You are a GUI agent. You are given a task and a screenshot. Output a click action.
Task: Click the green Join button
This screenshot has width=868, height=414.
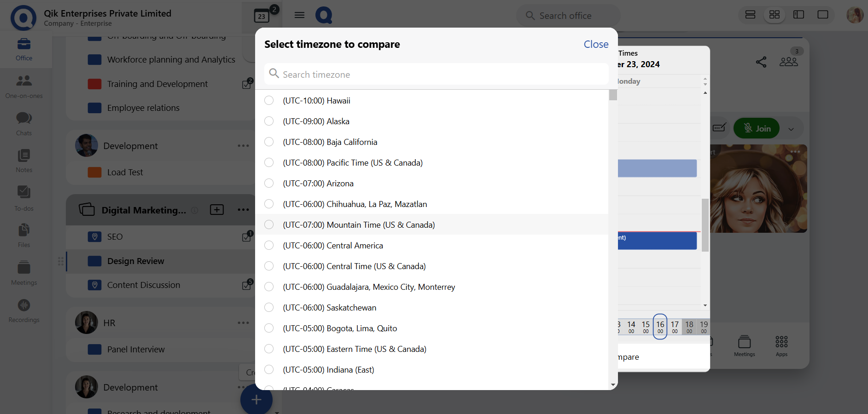757,129
